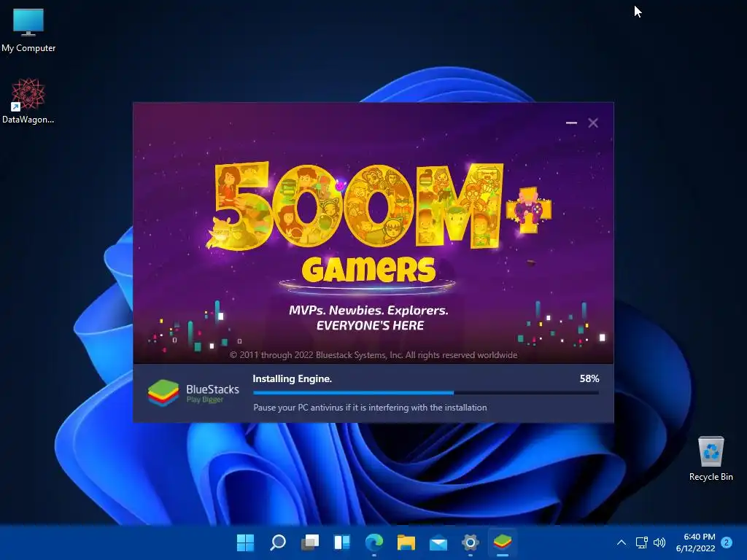The image size is (747, 560).
Task: Open network status tray icon
Action: point(642,542)
